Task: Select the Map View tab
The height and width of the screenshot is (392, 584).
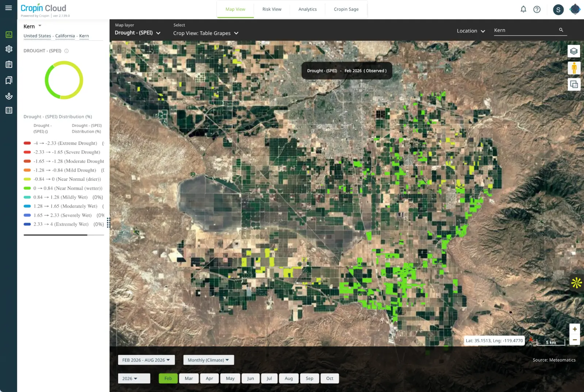Action: [235, 9]
